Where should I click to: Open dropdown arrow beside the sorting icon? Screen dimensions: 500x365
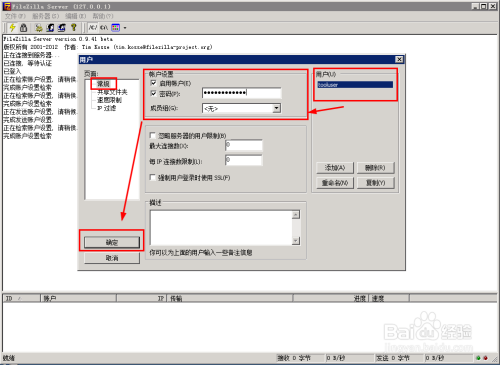pyautogui.click(x=125, y=28)
